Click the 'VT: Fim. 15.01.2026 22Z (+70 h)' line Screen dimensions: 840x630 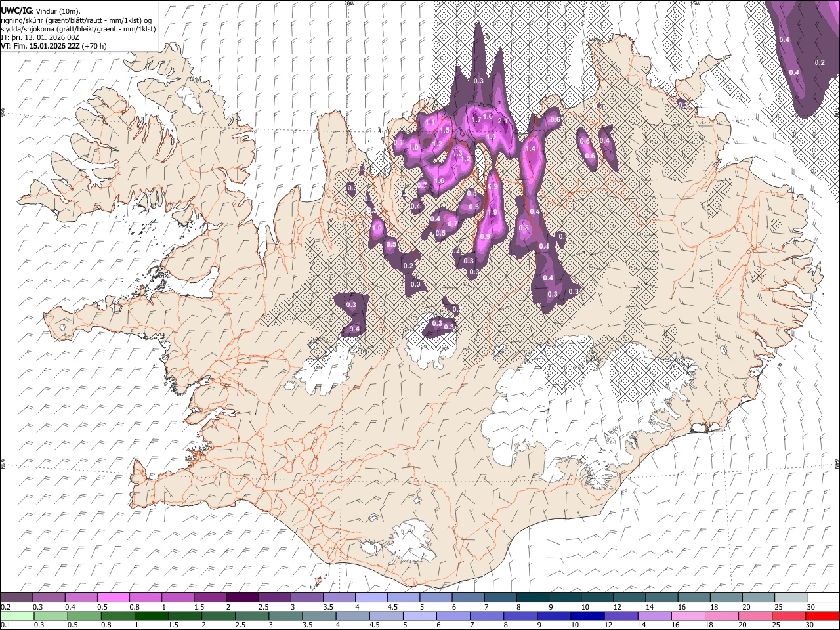click(54, 46)
